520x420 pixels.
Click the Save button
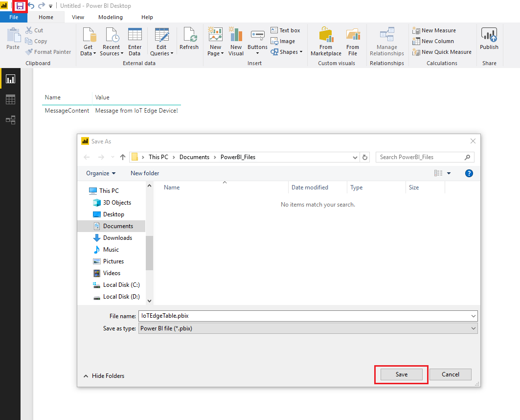click(401, 374)
